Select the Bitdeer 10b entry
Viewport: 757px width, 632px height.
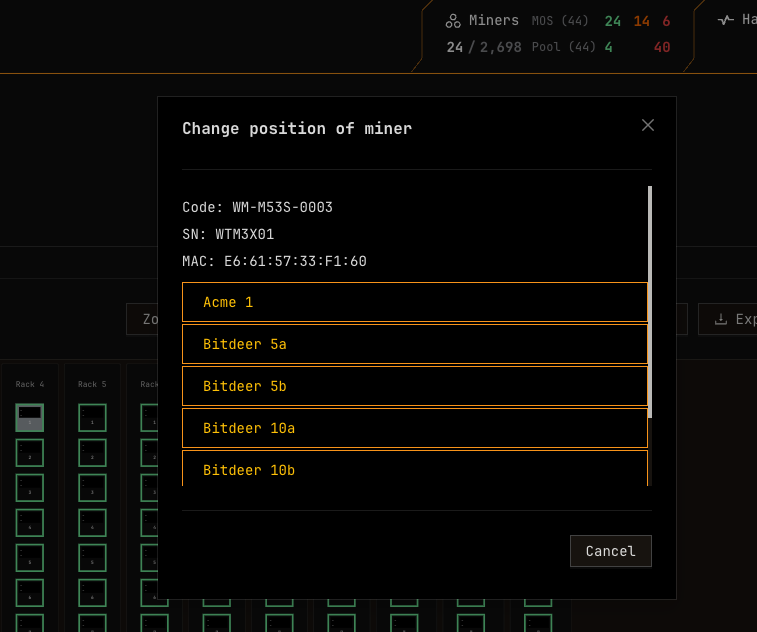(415, 468)
